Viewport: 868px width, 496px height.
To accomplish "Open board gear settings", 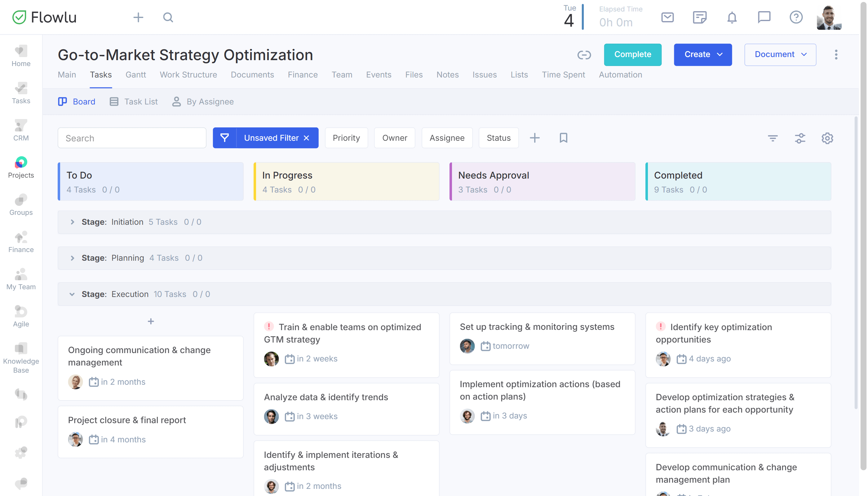I will point(827,138).
